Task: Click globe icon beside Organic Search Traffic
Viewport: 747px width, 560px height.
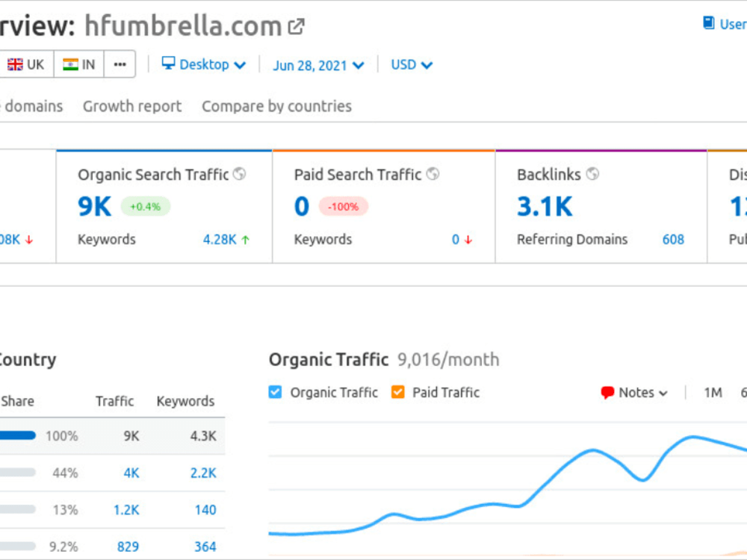Action: [239, 174]
